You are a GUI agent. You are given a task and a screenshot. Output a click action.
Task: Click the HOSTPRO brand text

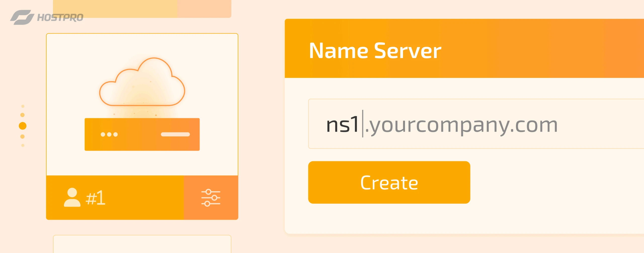(x=60, y=18)
